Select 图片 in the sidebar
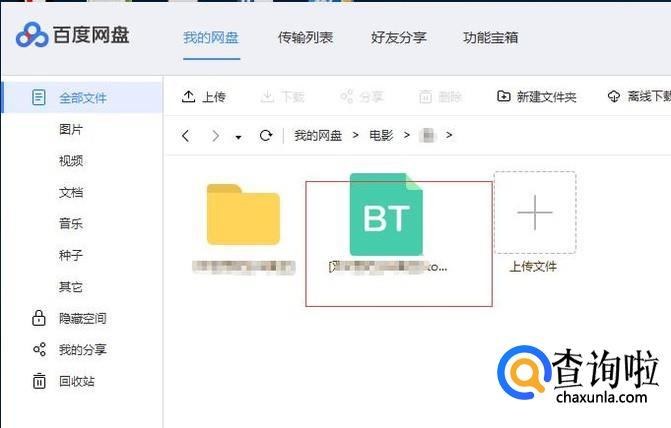The image size is (671, 428). point(71,130)
